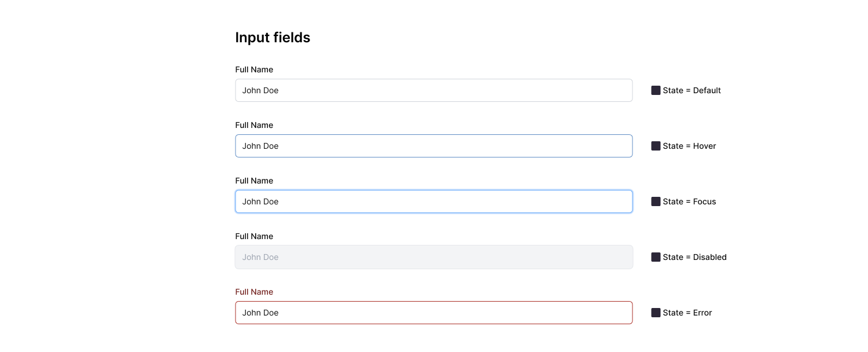The width and height of the screenshot is (868, 352).
Task: Click the dark square beside State = Hover
Action: coord(656,146)
